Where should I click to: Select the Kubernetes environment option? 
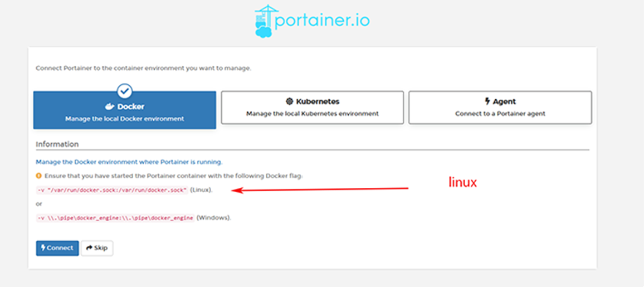[313, 108]
